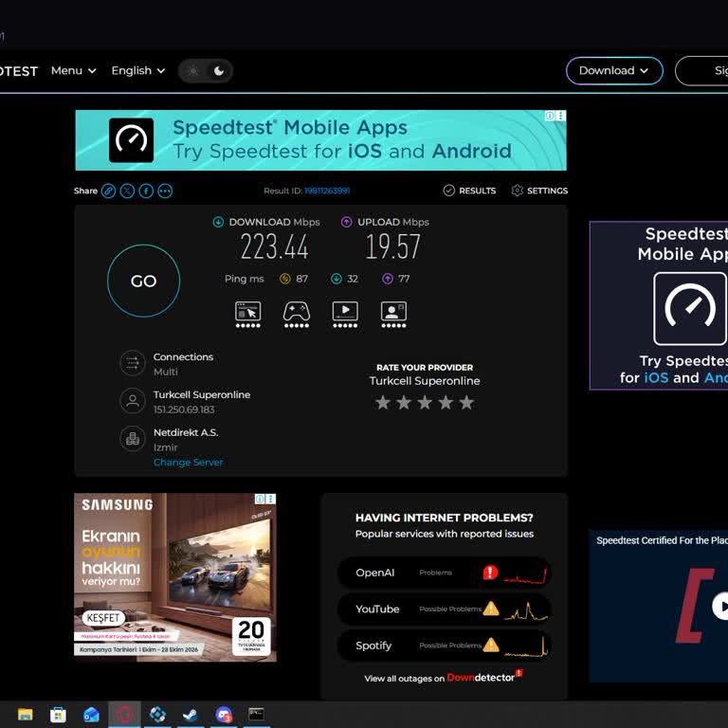Expand the Menu dropdown
The height and width of the screenshot is (728, 728).
coord(73,70)
